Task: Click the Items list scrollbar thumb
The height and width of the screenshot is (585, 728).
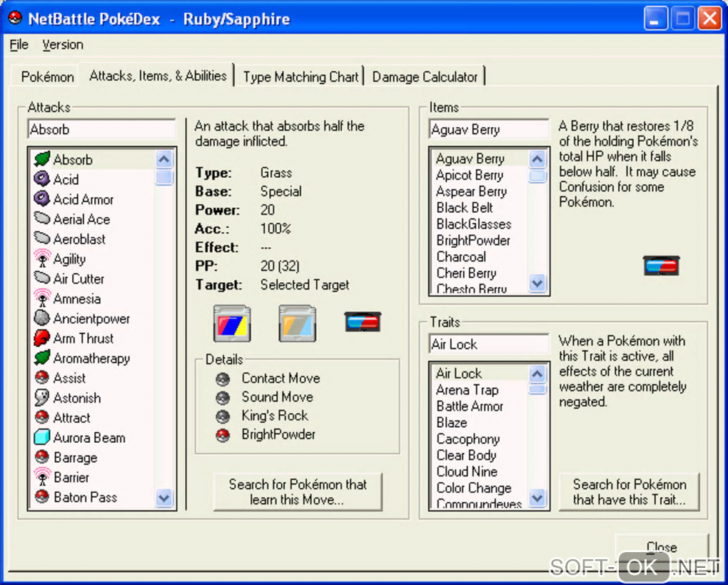Action: click(x=537, y=176)
